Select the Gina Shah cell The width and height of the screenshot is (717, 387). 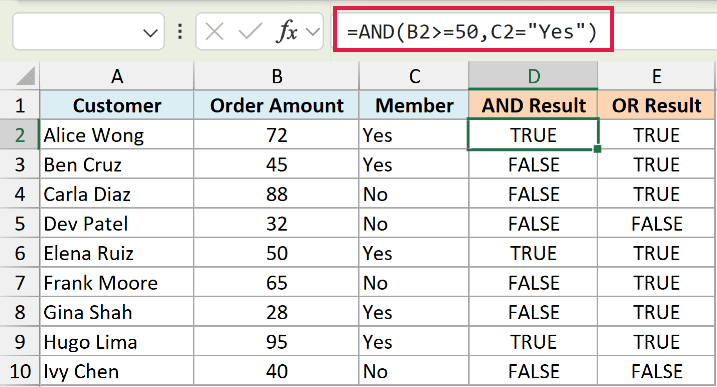117,312
